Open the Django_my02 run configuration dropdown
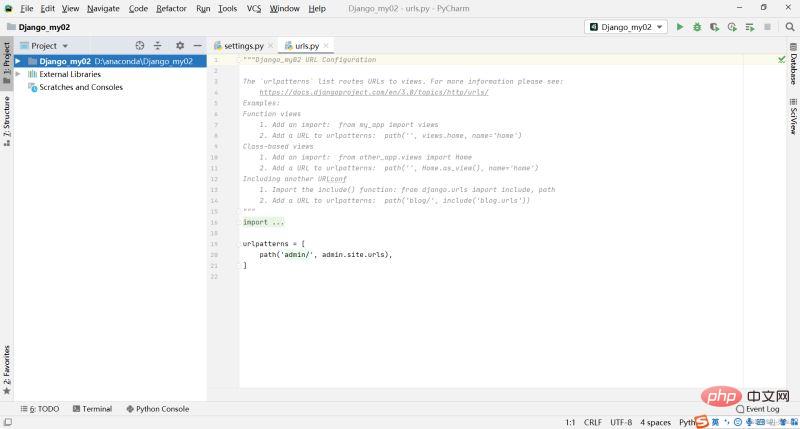 (626, 27)
